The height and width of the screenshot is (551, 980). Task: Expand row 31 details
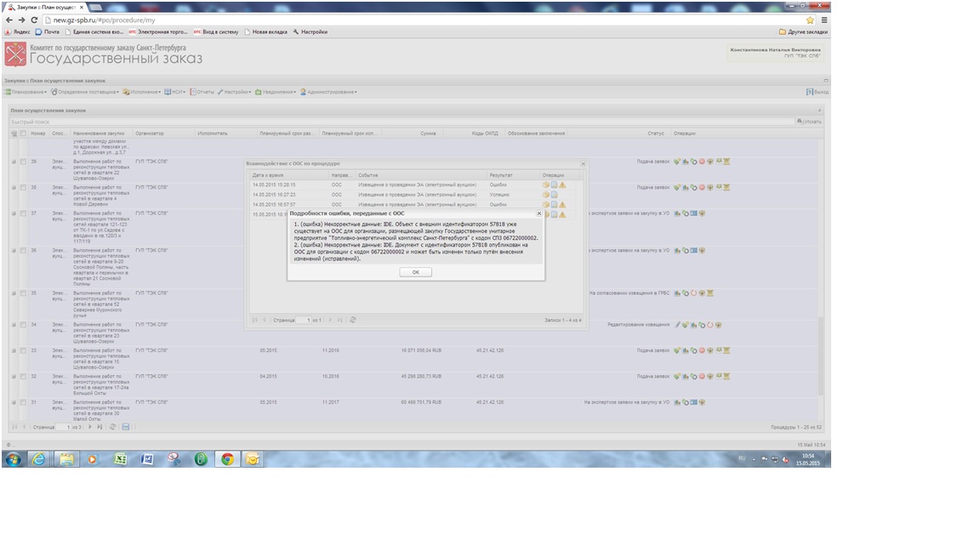pos(14,402)
